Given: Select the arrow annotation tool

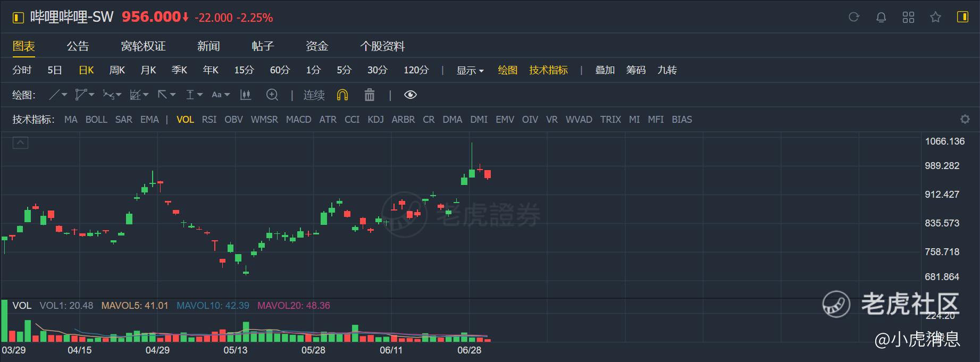Looking at the screenshot, I should 163,95.
